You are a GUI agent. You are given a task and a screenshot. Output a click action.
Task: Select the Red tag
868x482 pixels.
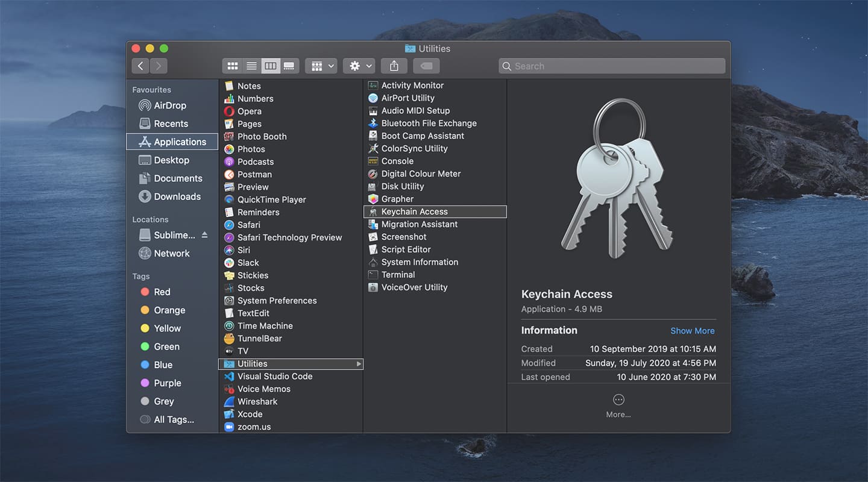pyautogui.click(x=161, y=292)
